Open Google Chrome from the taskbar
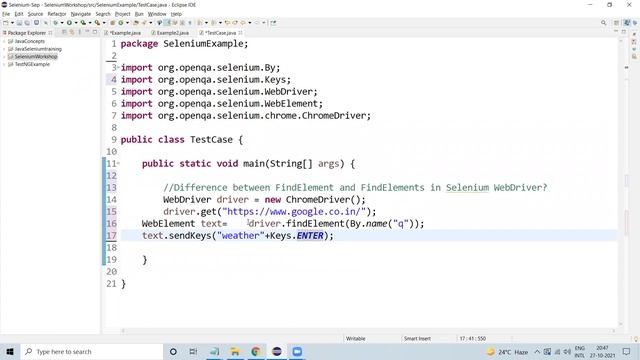 point(256,351)
